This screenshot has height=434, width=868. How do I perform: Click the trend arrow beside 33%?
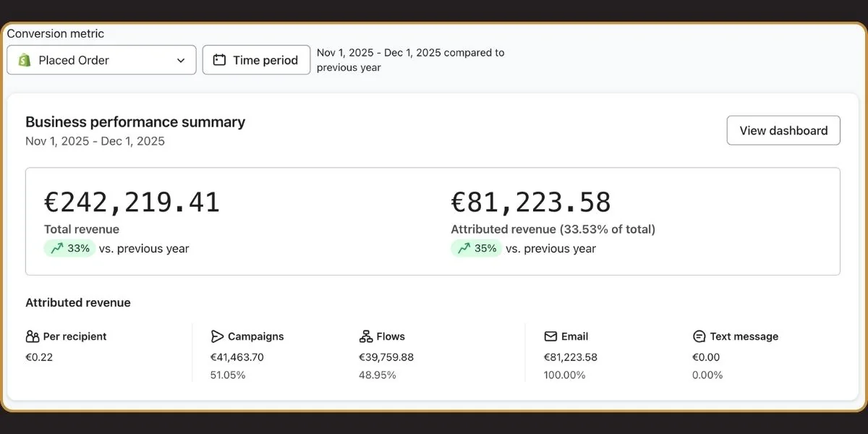coord(57,248)
